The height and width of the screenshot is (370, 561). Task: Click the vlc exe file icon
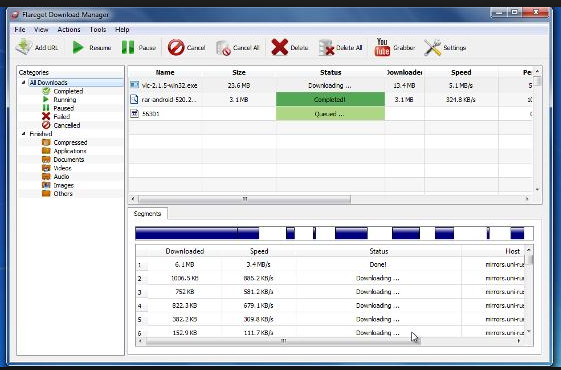coord(134,85)
